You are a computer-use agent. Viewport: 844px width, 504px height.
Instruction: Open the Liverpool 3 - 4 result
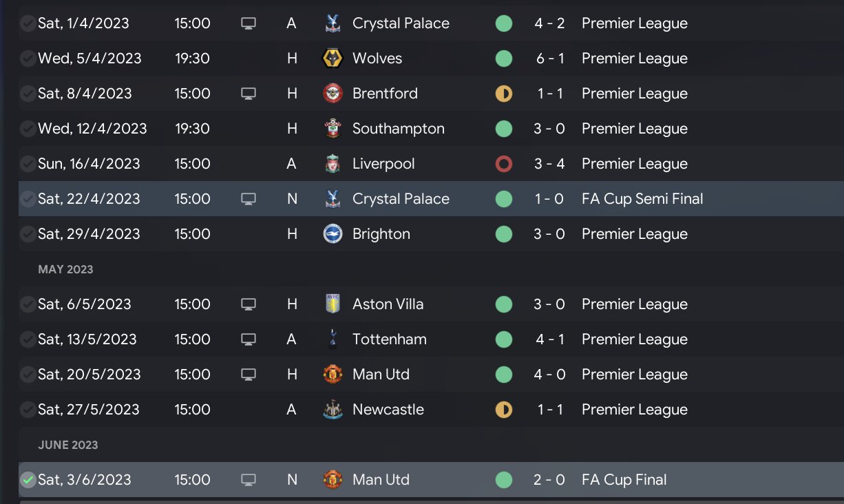click(549, 164)
